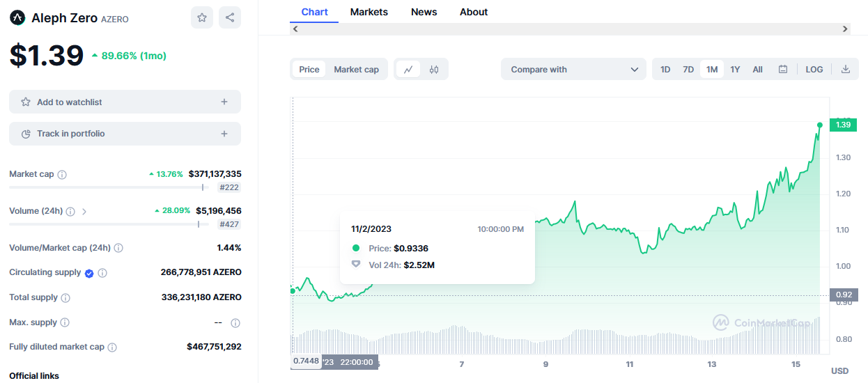Click the 266,778,951 AZERO value

[x=201, y=272]
